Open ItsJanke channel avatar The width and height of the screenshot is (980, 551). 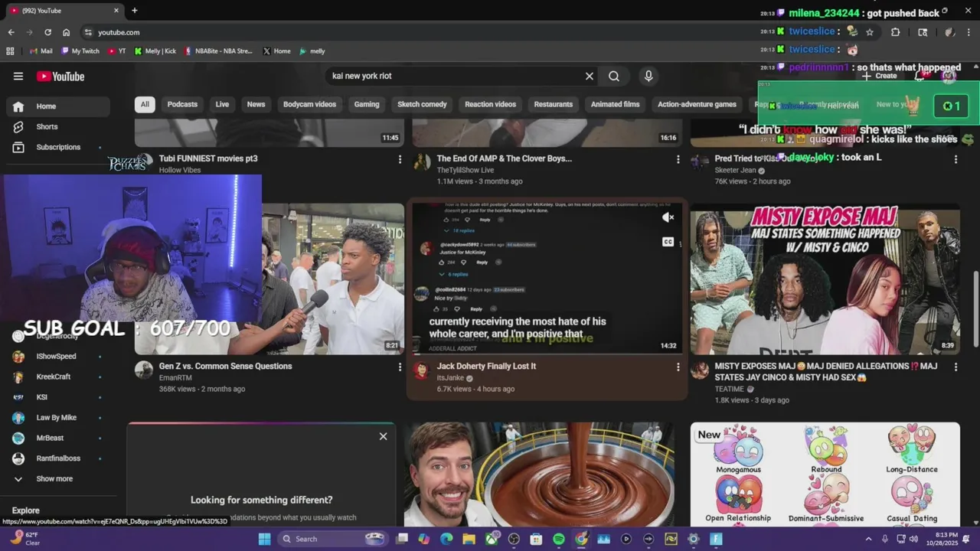coord(421,371)
